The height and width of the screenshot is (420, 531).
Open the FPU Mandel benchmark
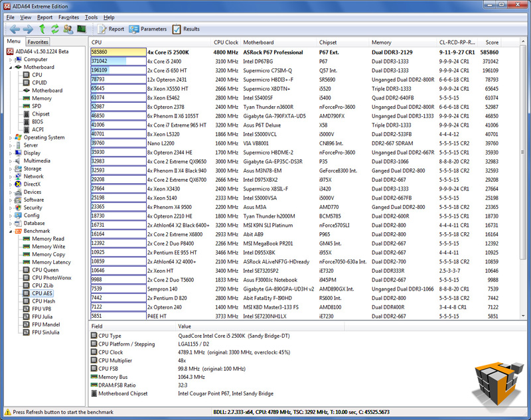click(46, 324)
